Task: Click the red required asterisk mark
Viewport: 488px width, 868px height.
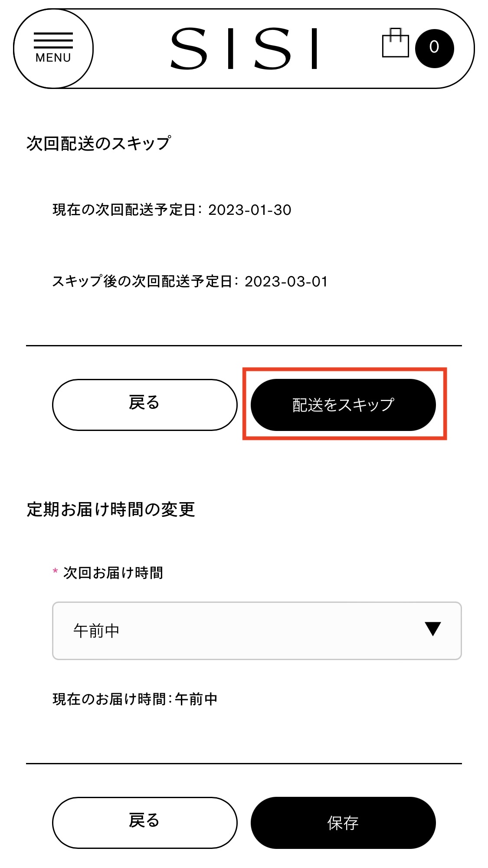Action: [x=55, y=572]
